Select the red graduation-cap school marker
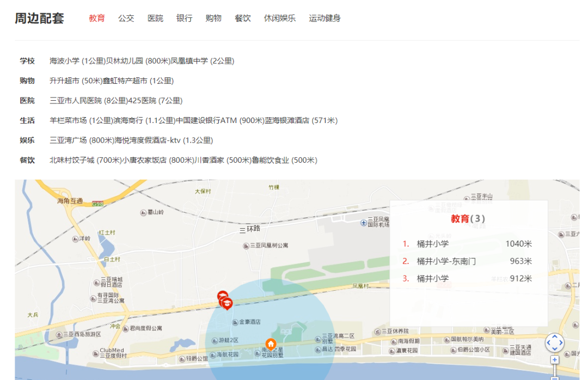Viewport: 588px width, 380px height. (x=226, y=303)
